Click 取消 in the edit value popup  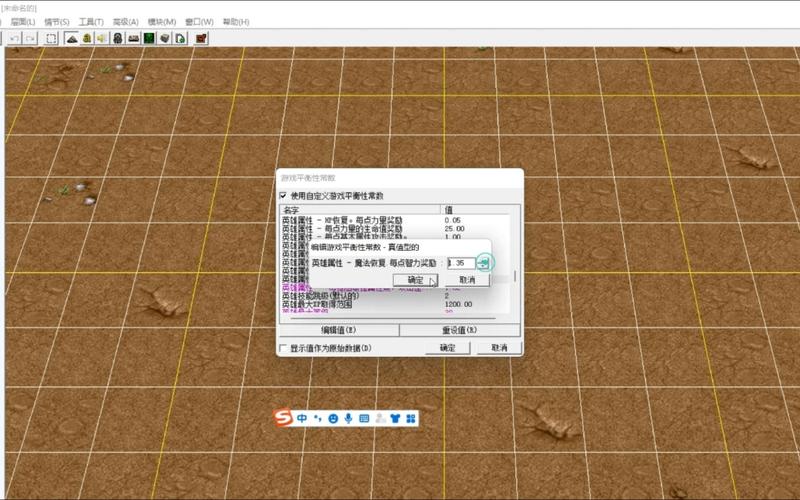tap(467, 280)
